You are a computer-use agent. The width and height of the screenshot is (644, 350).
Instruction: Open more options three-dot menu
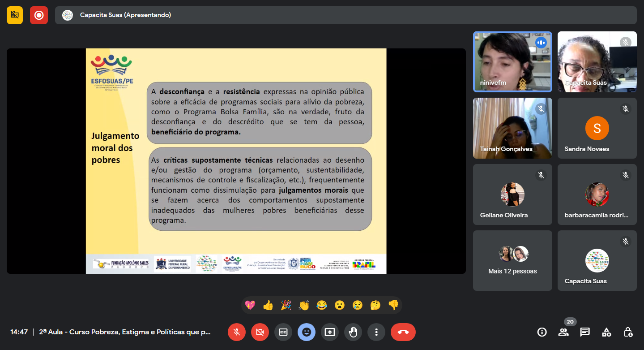click(x=376, y=332)
